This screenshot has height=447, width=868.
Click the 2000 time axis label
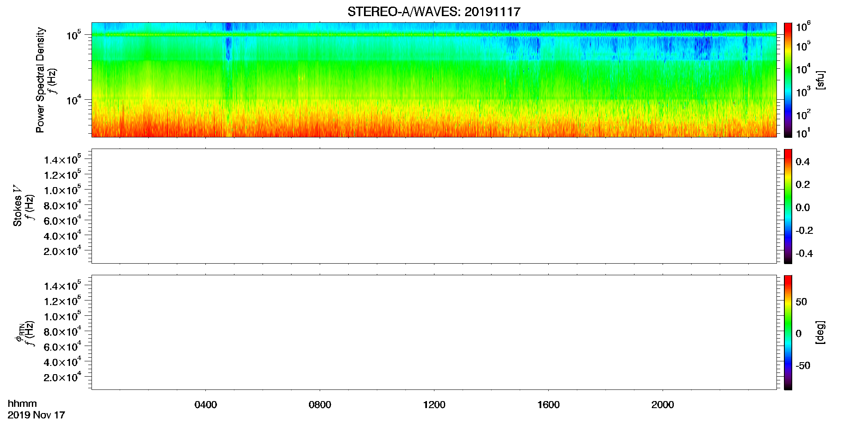pyautogui.click(x=663, y=405)
